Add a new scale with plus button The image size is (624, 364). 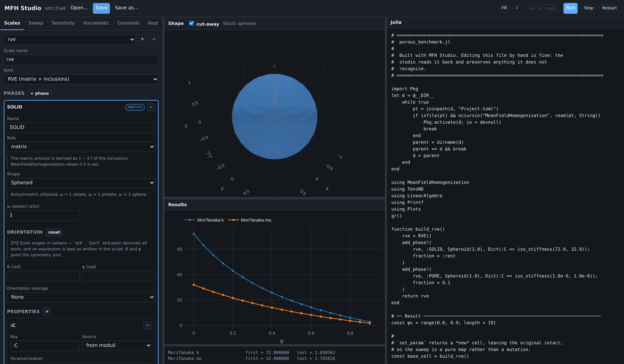point(142,39)
